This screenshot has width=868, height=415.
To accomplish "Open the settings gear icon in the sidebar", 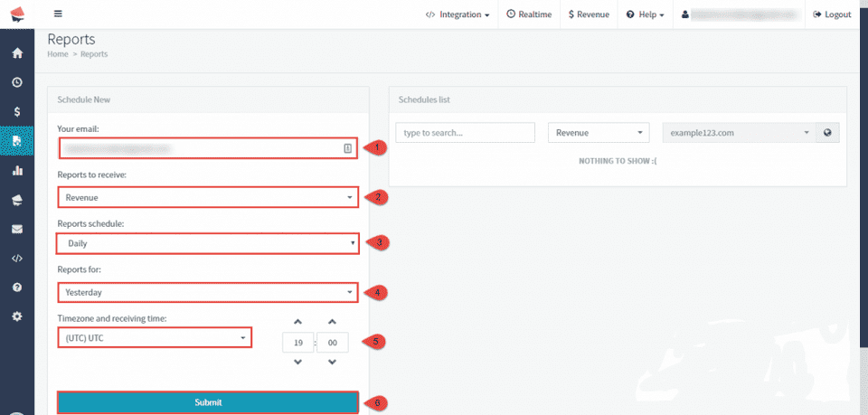I will (x=16, y=316).
